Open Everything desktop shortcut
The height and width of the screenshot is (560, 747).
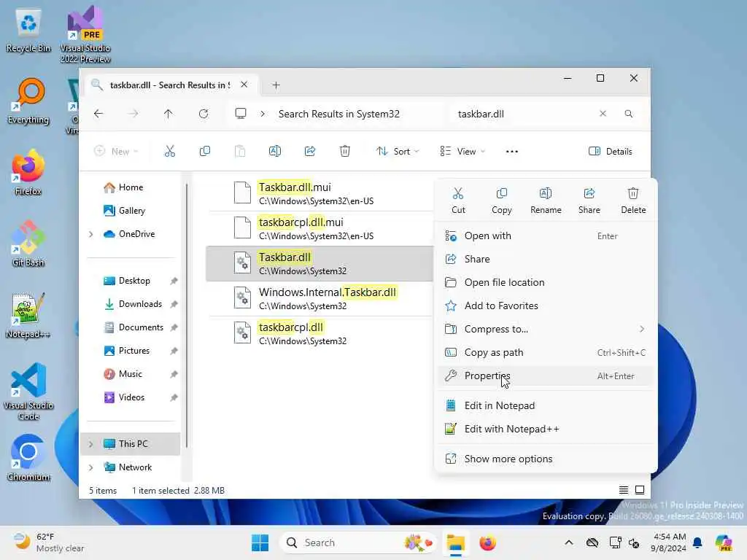coord(28,101)
